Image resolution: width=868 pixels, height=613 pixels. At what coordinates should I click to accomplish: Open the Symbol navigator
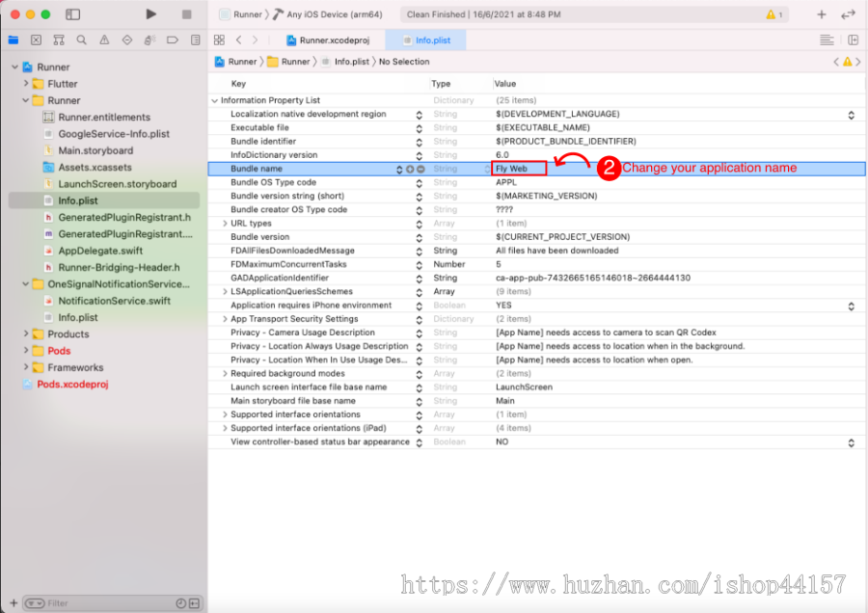(x=59, y=40)
